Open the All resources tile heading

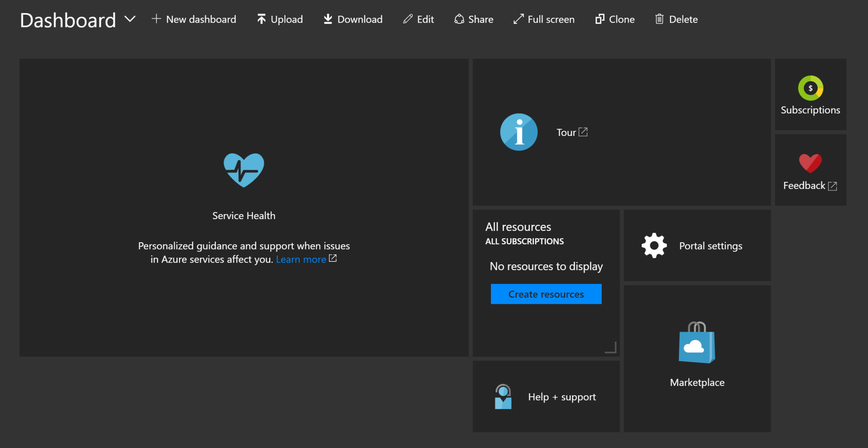(518, 227)
